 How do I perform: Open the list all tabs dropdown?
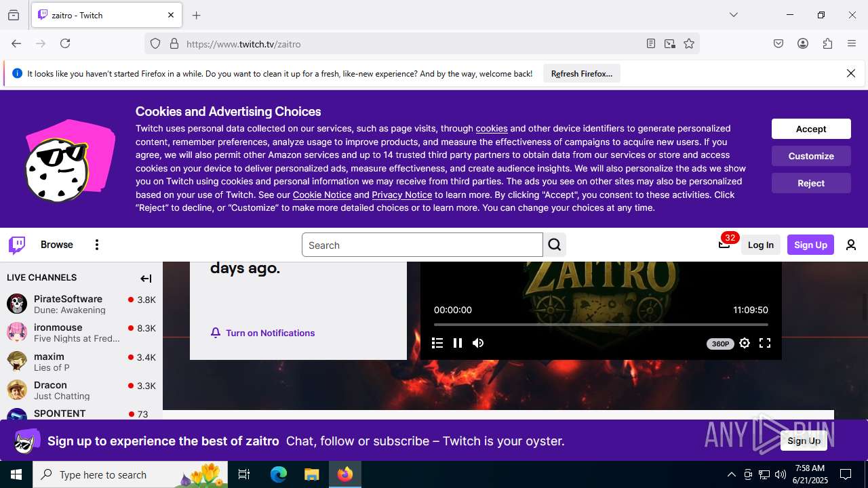click(x=733, y=15)
